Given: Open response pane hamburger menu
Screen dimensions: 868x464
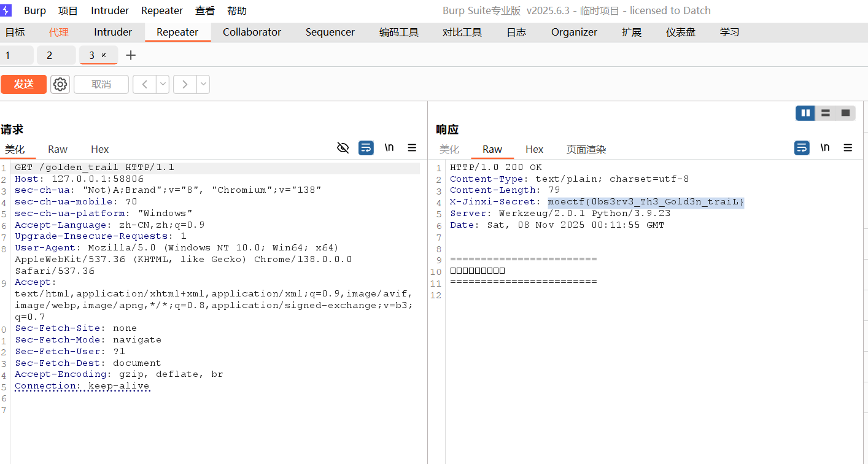Looking at the screenshot, I should coord(848,147).
